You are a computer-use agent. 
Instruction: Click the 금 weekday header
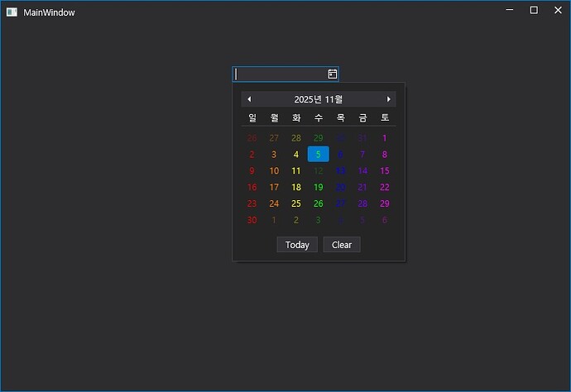click(x=362, y=117)
